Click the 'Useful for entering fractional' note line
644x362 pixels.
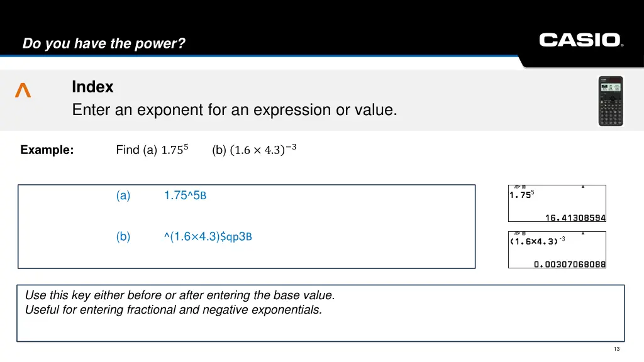tap(174, 309)
